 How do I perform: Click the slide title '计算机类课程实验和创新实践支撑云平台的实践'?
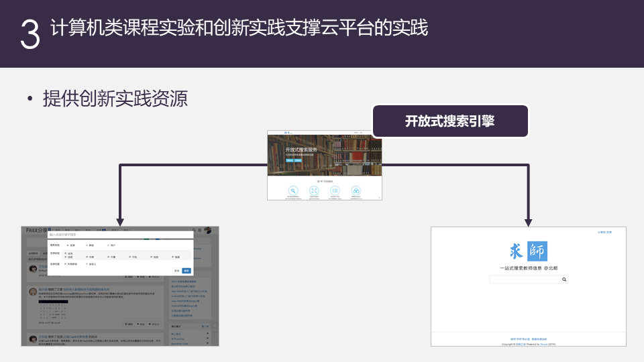point(239,28)
